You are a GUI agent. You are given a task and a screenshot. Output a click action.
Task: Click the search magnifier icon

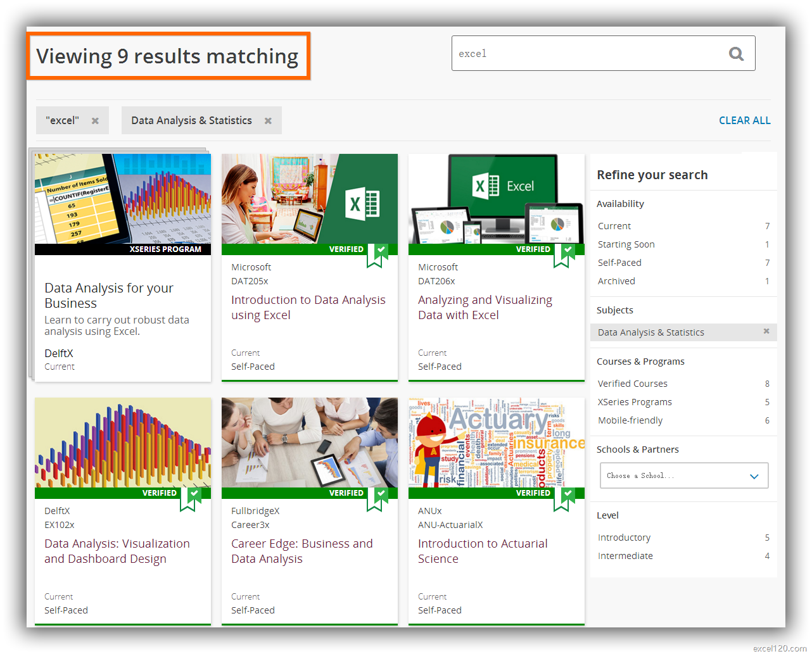pos(736,54)
